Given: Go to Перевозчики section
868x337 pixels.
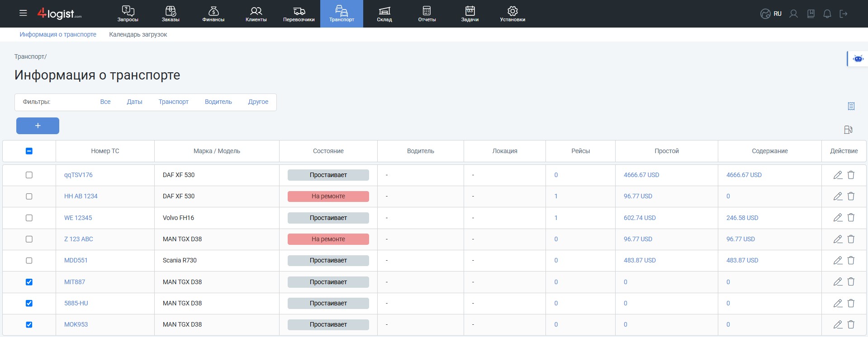Looking at the screenshot, I should pyautogui.click(x=299, y=14).
